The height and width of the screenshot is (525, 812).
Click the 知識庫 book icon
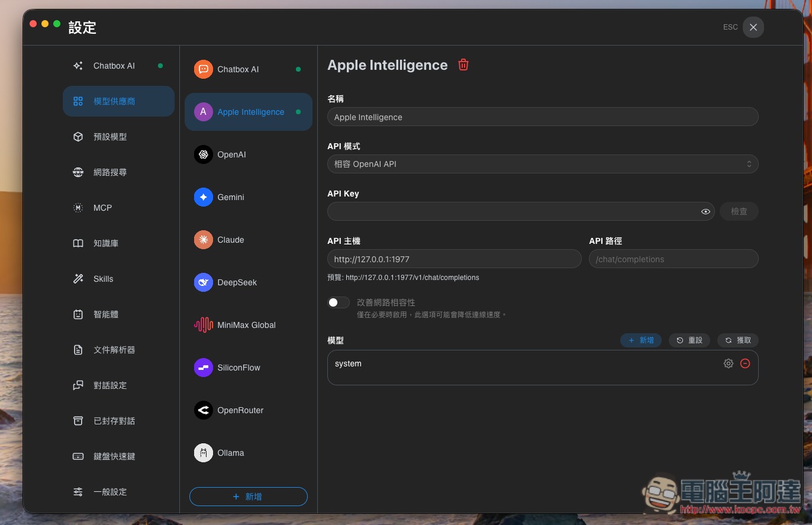point(78,243)
